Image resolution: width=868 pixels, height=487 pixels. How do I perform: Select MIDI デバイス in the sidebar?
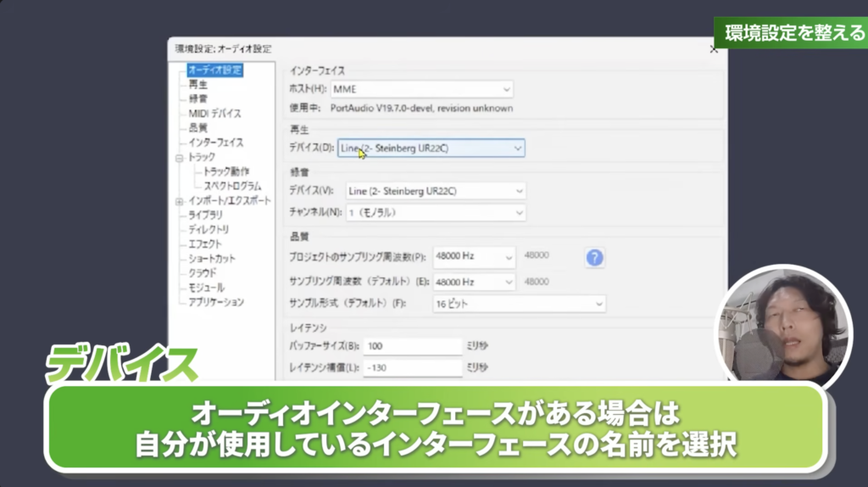click(x=214, y=114)
